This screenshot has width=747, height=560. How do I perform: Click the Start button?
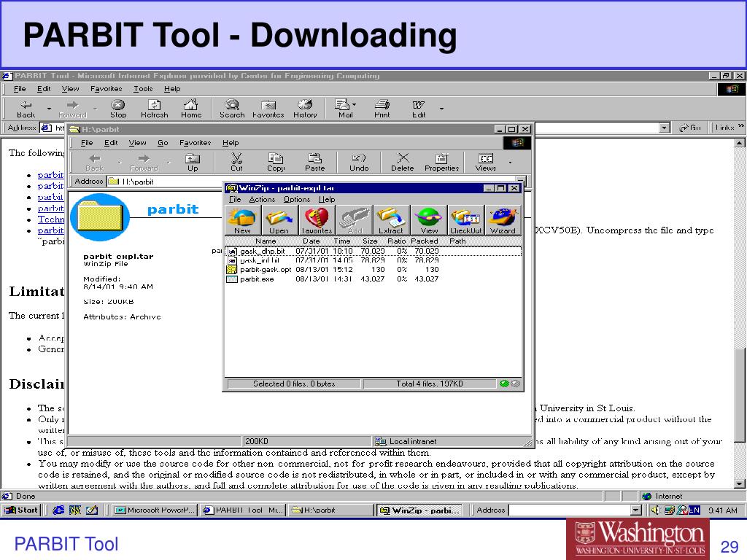point(21,510)
